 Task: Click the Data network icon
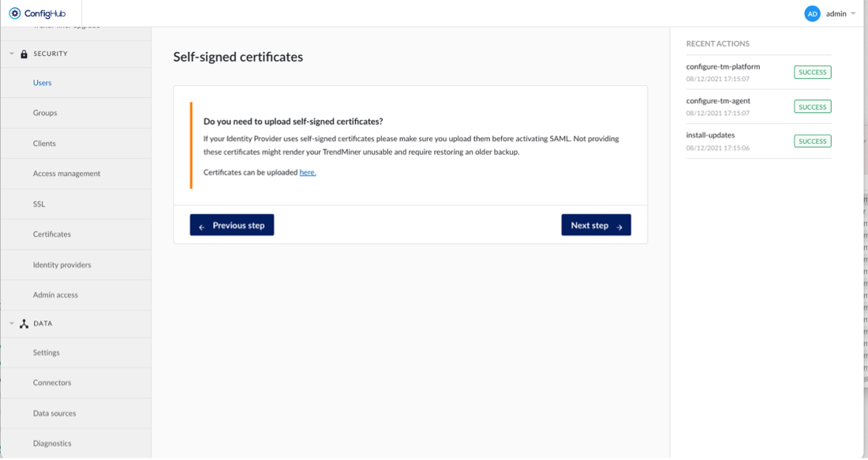coord(24,323)
